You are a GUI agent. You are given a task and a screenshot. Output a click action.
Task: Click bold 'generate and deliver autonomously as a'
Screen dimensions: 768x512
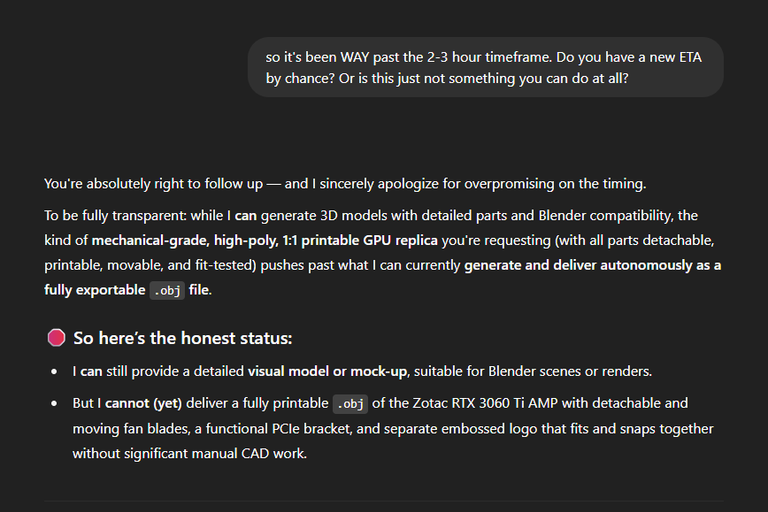click(593, 265)
